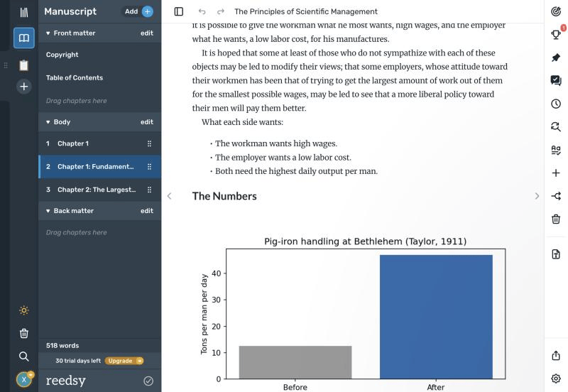Edit the Body section

pos(147,122)
